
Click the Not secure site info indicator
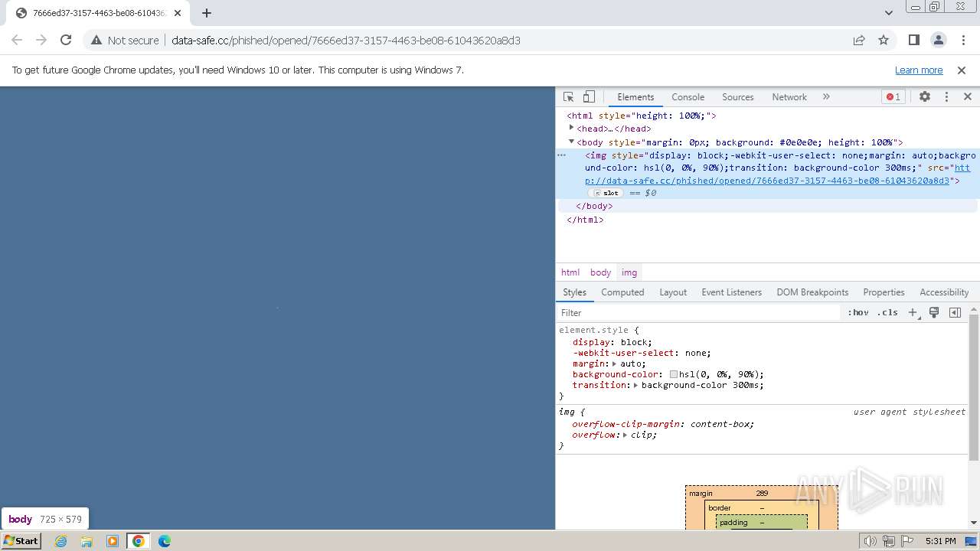click(x=125, y=40)
